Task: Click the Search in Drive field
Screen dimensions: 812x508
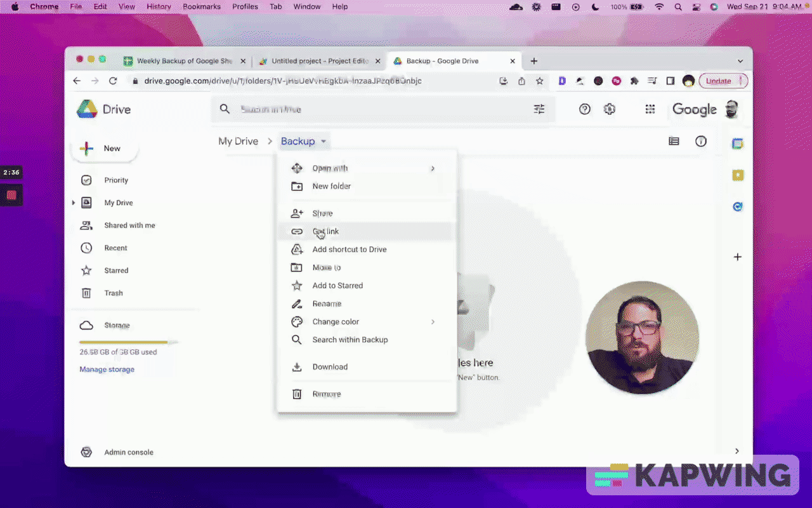Action: (x=383, y=109)
